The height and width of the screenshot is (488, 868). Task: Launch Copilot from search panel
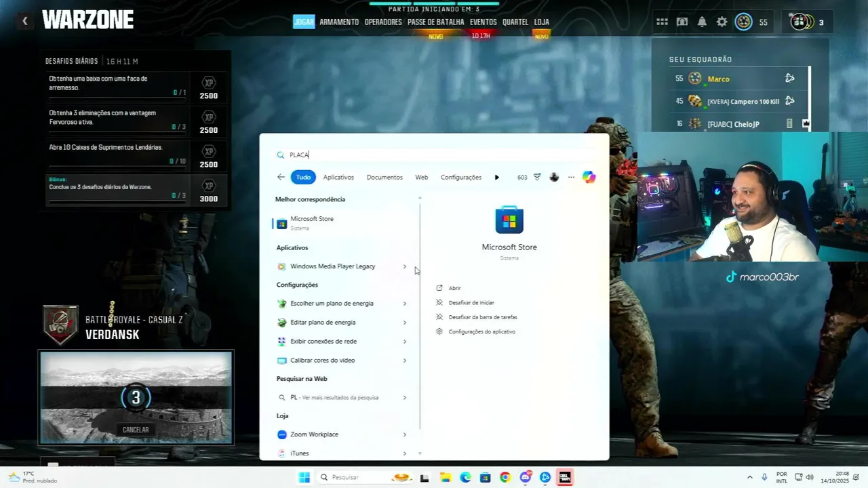click(589, 177)
